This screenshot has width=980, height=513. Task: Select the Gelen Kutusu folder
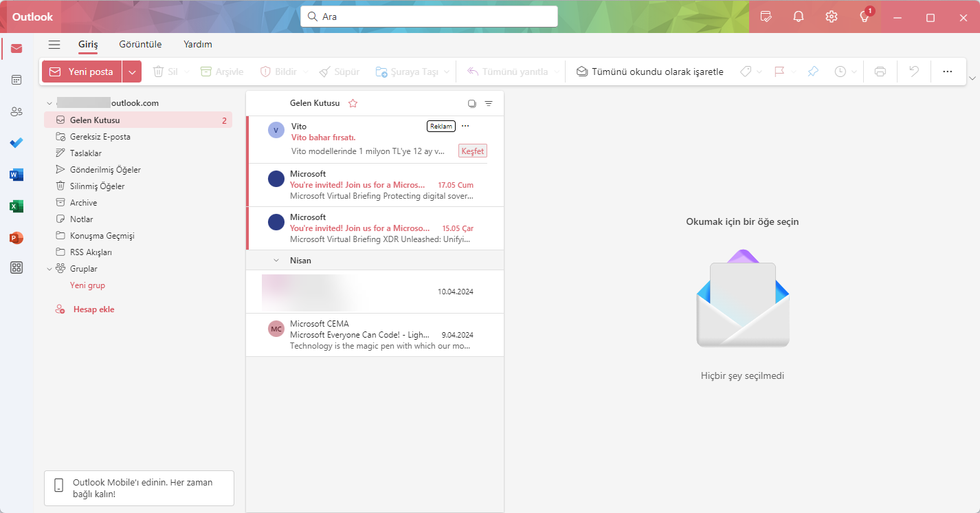(138, 120)
